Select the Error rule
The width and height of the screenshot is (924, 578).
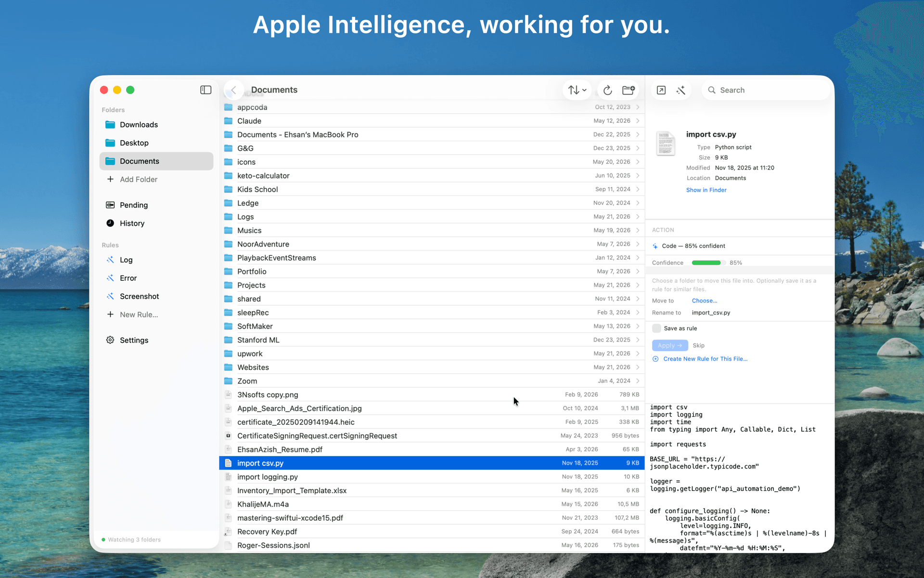click(156, 278)
